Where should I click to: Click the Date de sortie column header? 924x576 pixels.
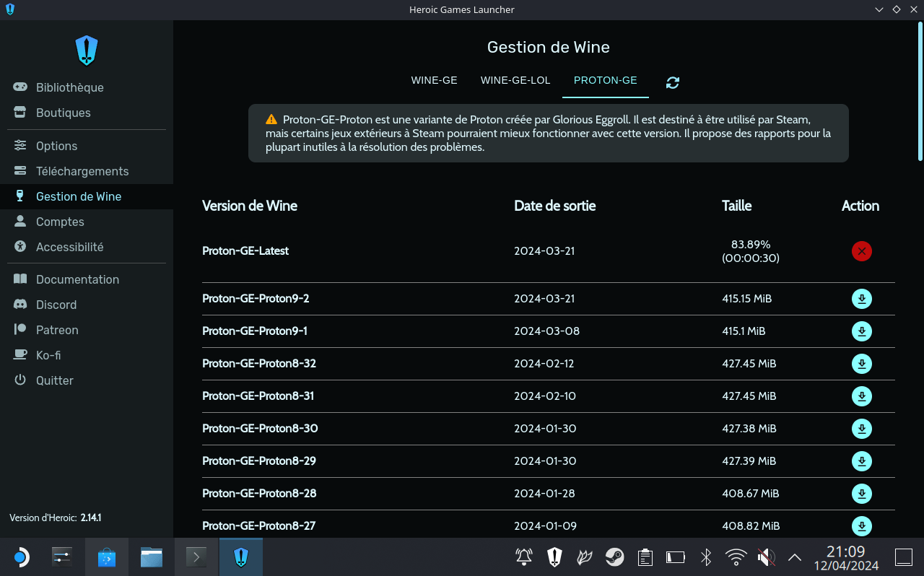555,206
